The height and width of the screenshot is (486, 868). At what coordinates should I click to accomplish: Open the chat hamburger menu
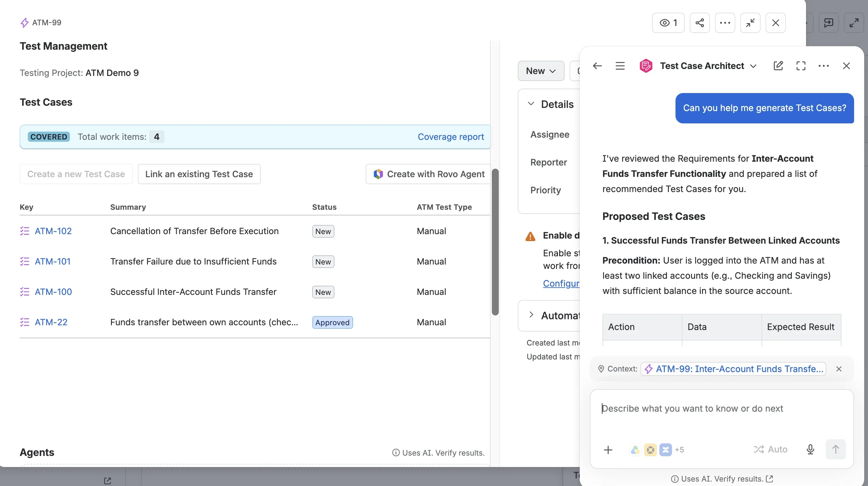click(x=620, y=66)
